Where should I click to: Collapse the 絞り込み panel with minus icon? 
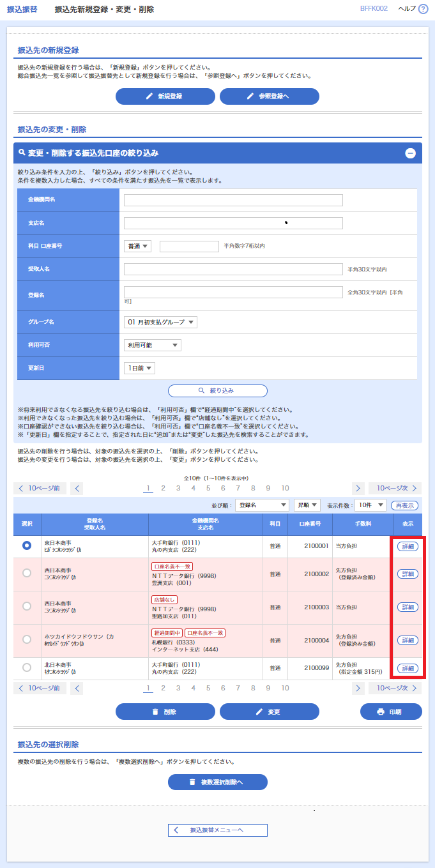(411, 153)
